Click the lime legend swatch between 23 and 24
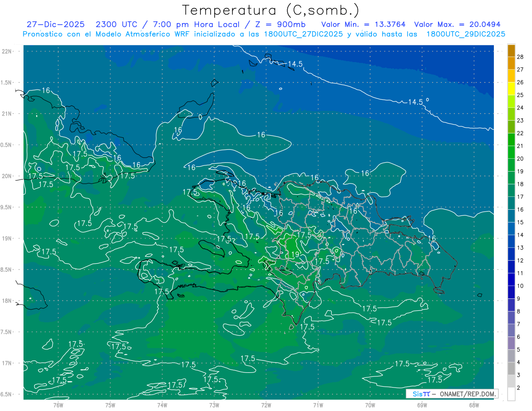The image size is (532, 411). (x=511, y=114)
